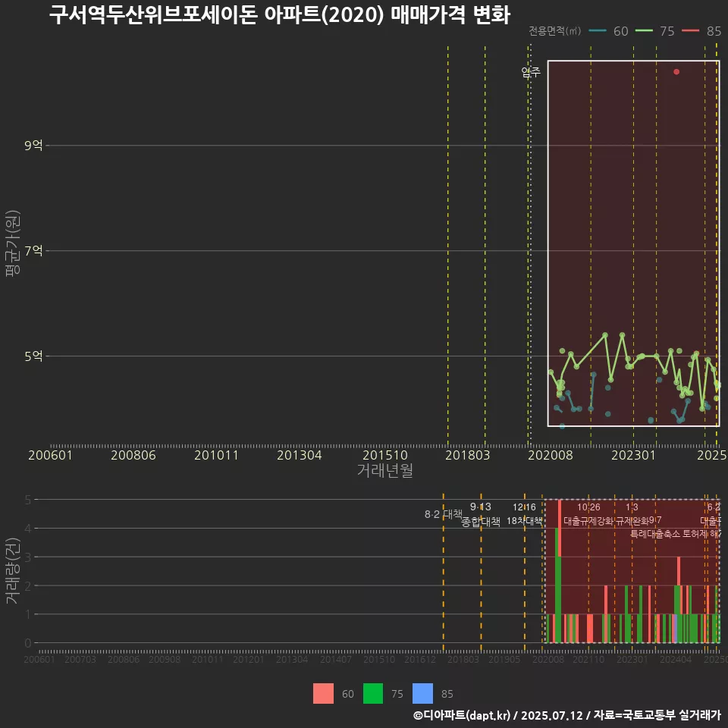The image size is (728, 728).
Task: Click the 9억 y-axis label
Action: point(33,146)
